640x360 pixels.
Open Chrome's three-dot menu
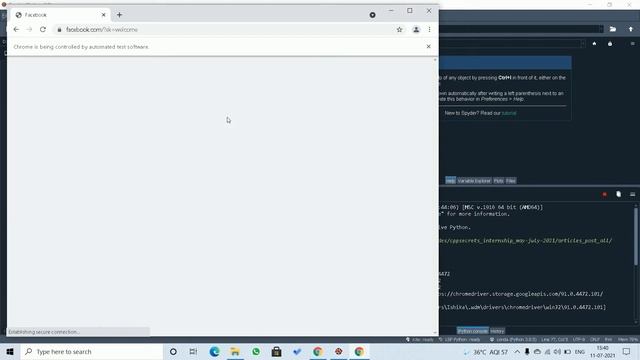429,29
